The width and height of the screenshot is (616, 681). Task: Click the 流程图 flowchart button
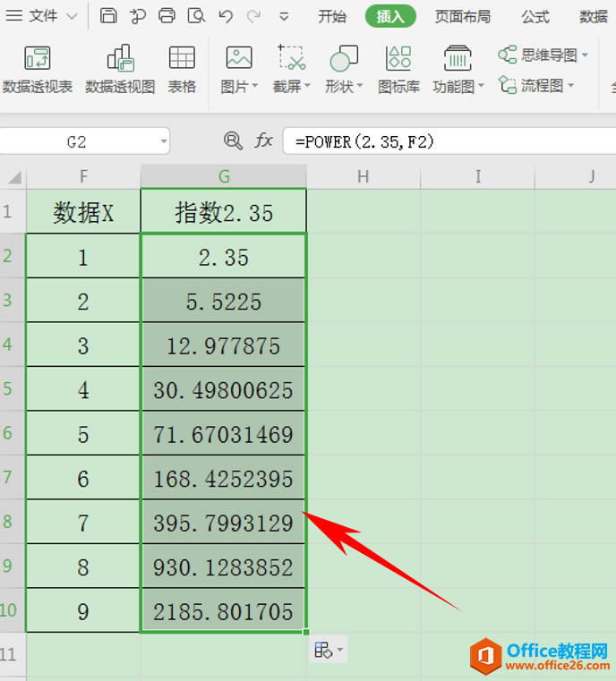coord(531,85)
